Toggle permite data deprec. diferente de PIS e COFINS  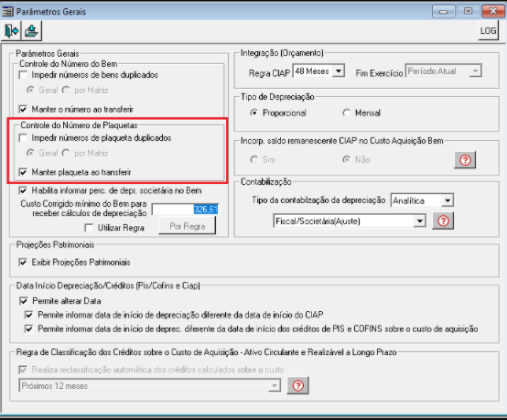click(x=28, y=329)
